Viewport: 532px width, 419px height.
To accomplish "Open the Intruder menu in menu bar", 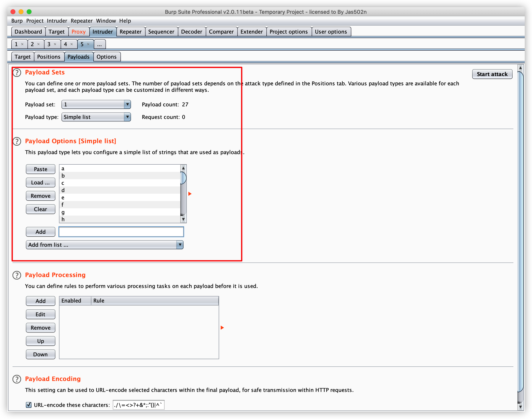I will point(57,21).
